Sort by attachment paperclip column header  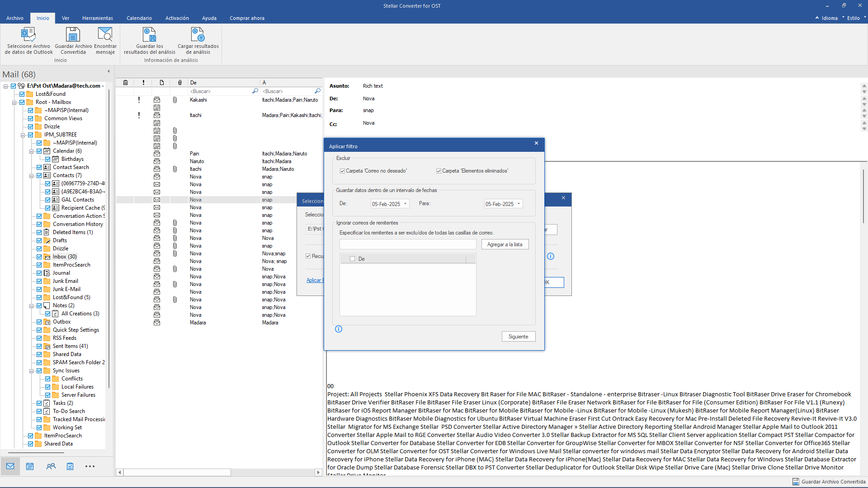(x=180, y=83)
